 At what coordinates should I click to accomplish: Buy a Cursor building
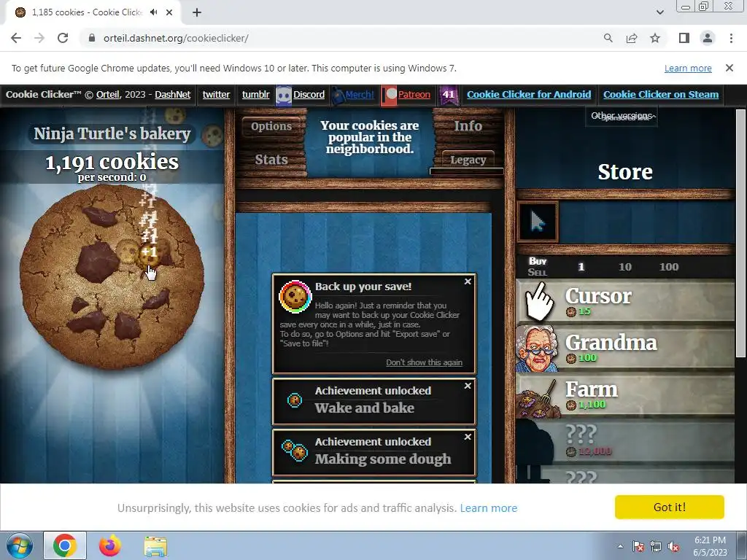[x=625, y=302]
